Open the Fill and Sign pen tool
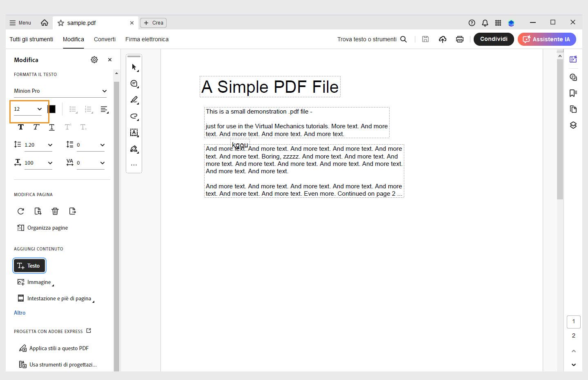 (x=134, y=149)
